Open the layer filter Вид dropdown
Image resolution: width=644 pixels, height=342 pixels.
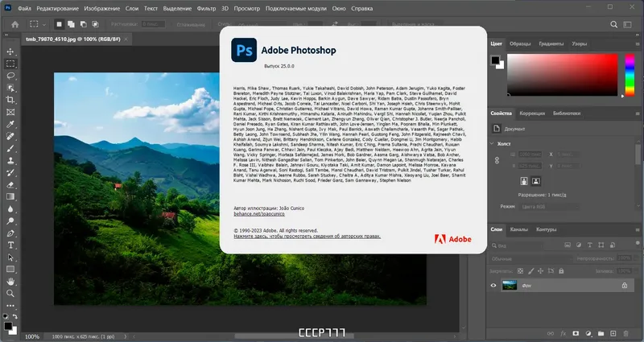tap(516, 245)
